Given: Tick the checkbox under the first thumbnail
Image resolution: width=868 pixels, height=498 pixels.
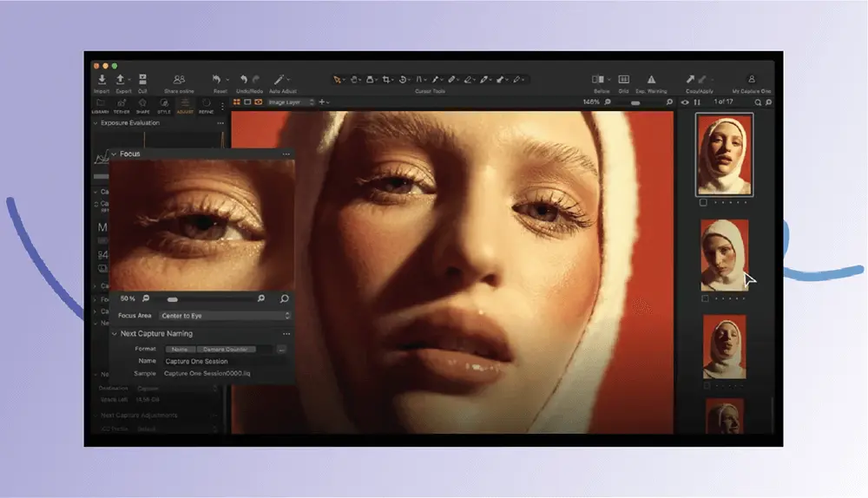Looking at the screenshot, I should tap(703, 202).
